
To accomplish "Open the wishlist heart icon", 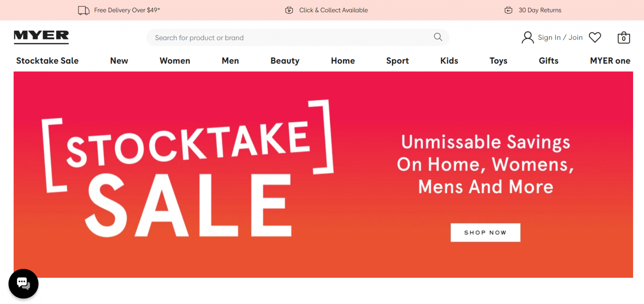I will coord(595,37).
